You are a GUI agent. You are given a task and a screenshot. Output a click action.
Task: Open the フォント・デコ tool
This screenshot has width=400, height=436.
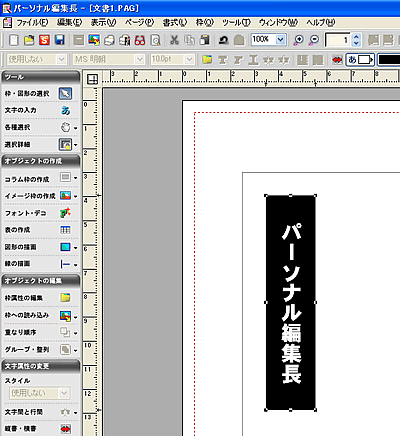(65, 213)
